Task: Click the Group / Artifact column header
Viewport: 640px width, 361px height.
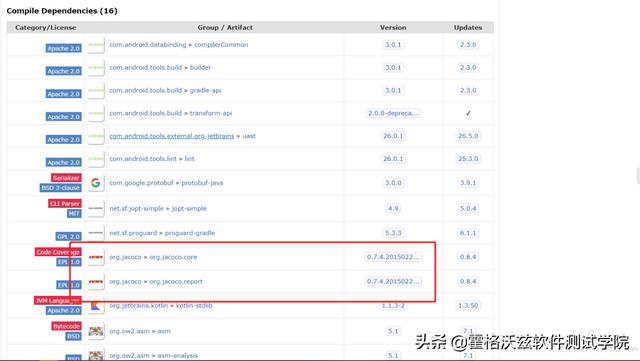Action: 225,27
